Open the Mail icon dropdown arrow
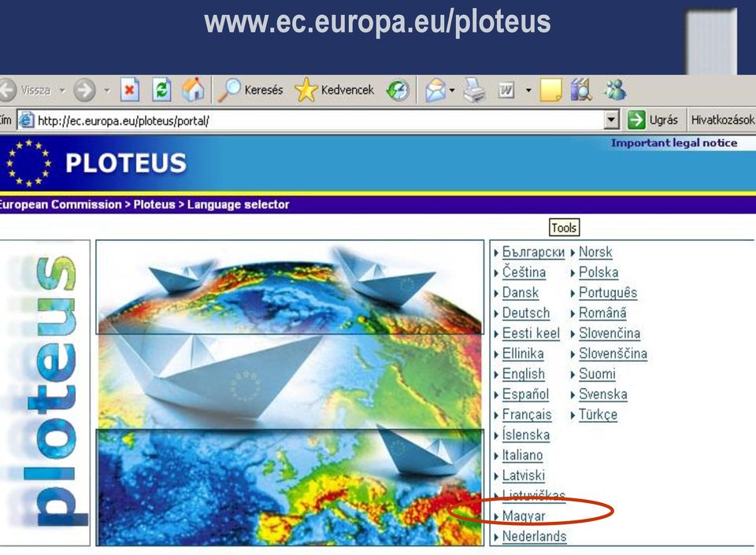756x555 pixels. 452,90
